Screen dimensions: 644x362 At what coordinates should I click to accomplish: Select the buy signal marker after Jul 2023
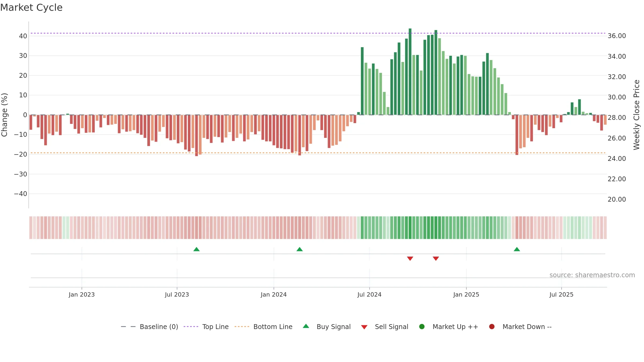point(196,249)
